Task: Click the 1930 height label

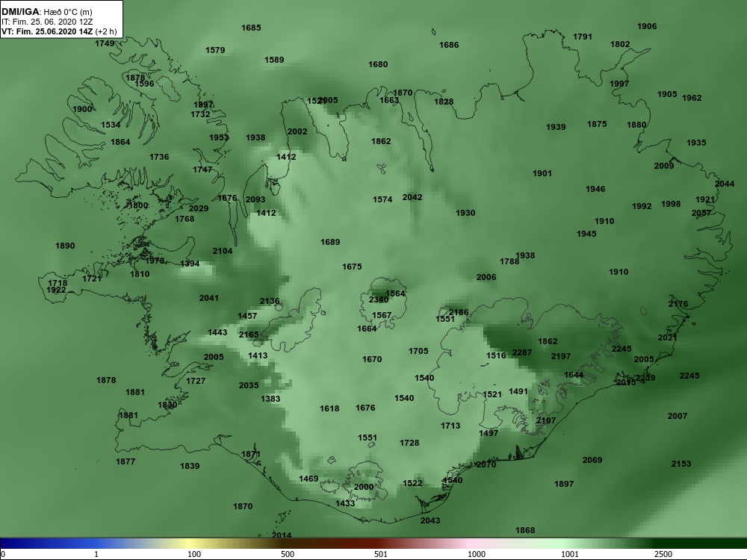Action: (x=465, y=213)
